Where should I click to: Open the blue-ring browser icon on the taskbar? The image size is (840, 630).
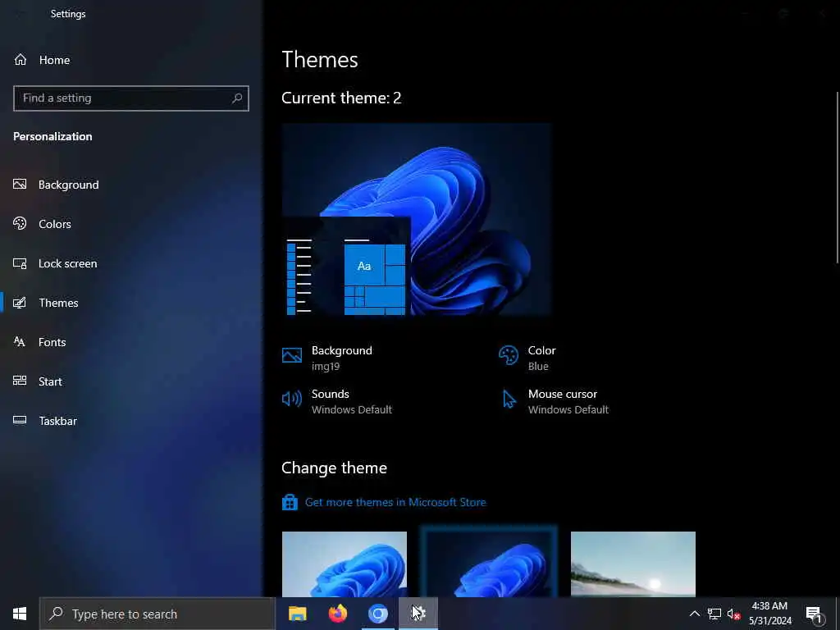tap(377, 614)
